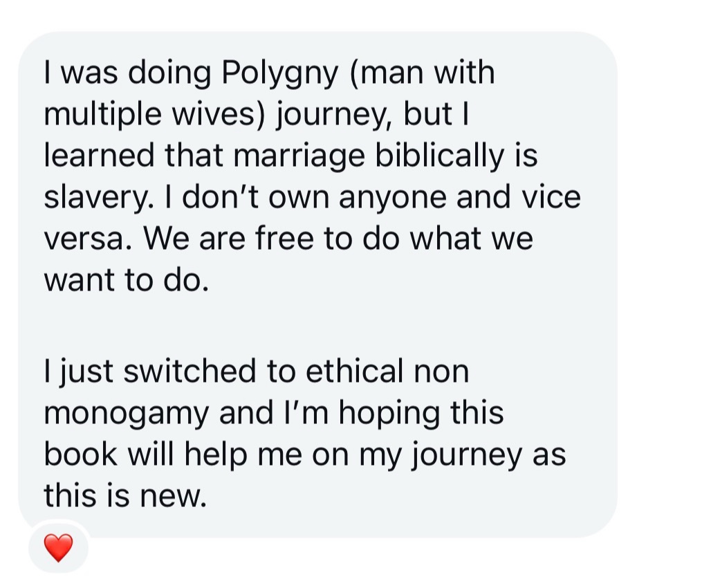The width and height of the screenshot is (711, 588).
Task: Click the words "I just switched"
Action: tap(150, 371)
